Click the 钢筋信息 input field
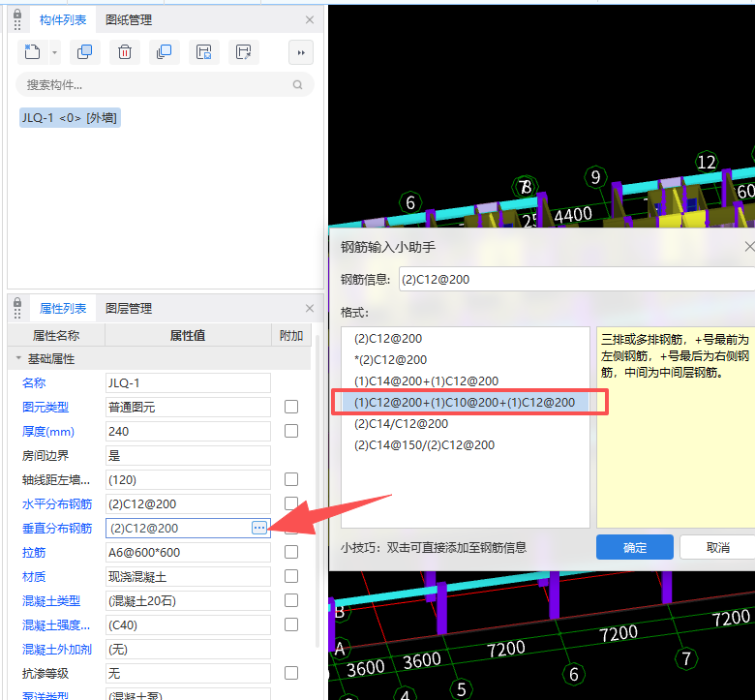Image resolution: width=755 pixels, height=700 pixels. coord(577,280)
